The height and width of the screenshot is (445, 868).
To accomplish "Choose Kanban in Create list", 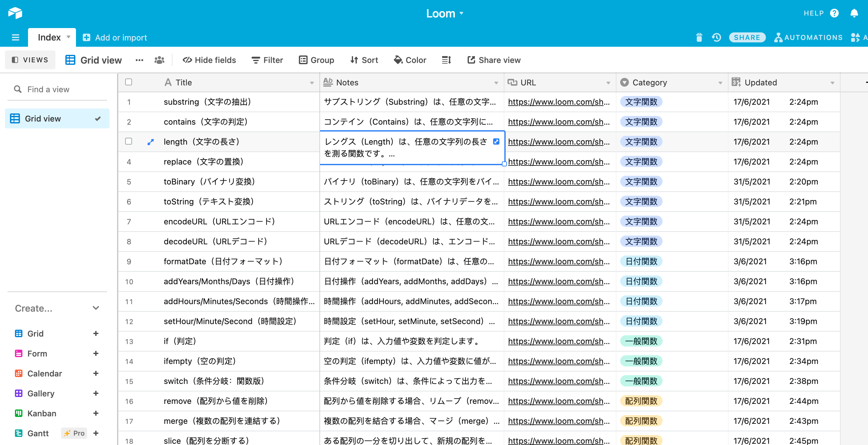I will 42,413.
